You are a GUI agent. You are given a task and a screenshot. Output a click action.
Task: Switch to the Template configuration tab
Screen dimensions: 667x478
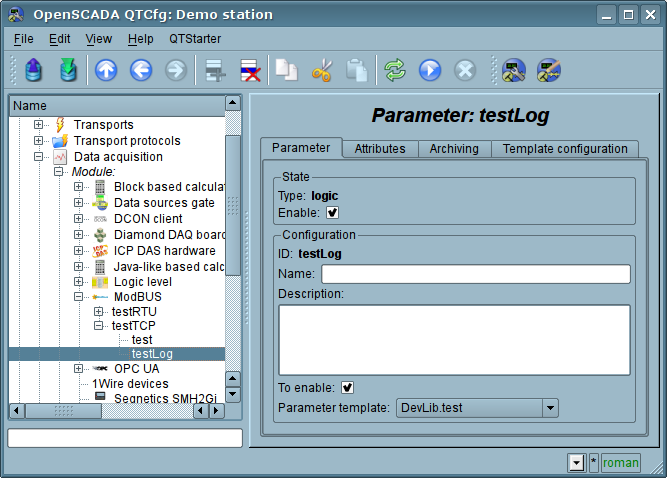565,148
